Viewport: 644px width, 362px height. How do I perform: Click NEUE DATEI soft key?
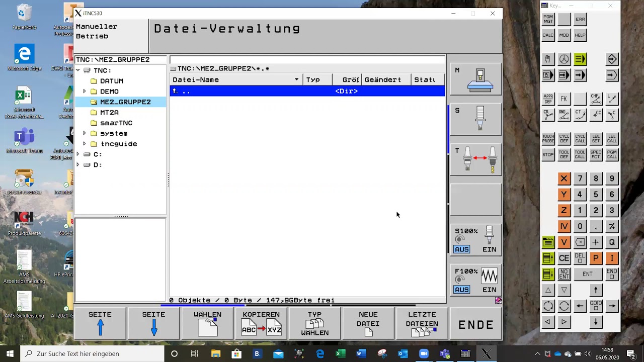[x=368, y=323]
